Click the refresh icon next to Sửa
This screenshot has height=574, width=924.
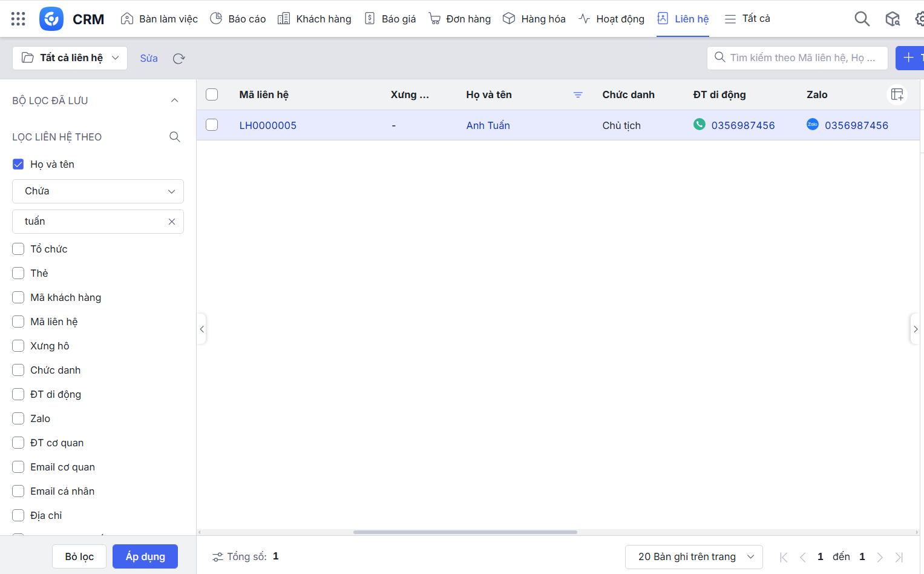tap(179, 59)
